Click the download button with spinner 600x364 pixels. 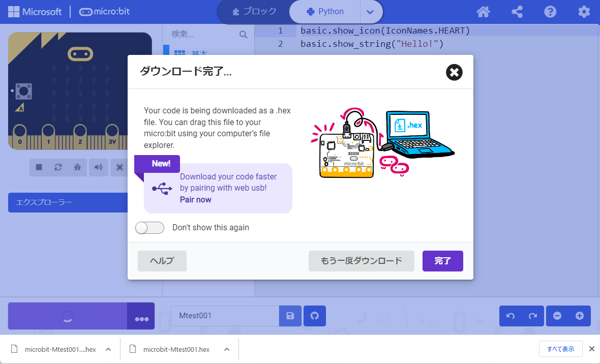(x=68, y=316)
